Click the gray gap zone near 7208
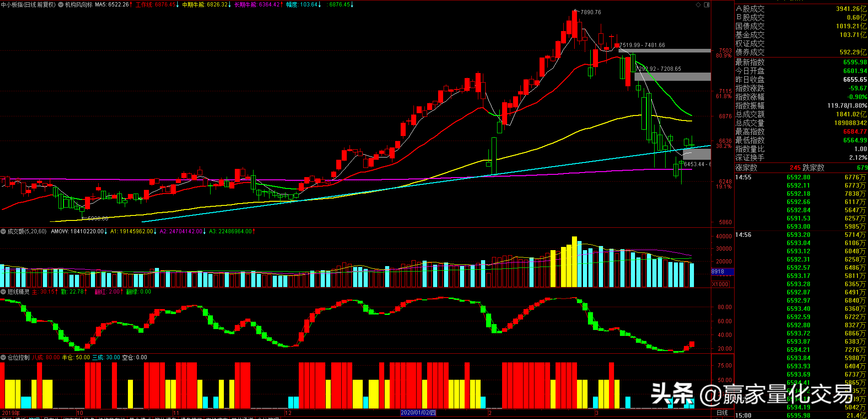 coord(672,77)
